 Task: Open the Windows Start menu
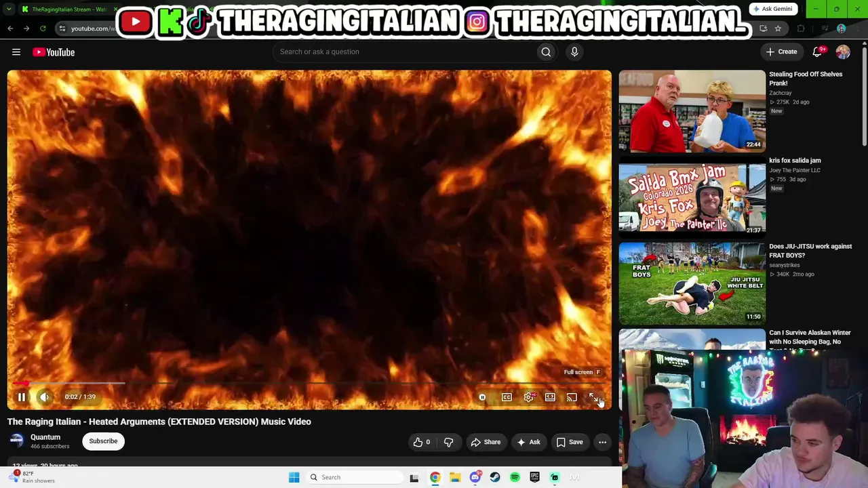click(294, 477)
